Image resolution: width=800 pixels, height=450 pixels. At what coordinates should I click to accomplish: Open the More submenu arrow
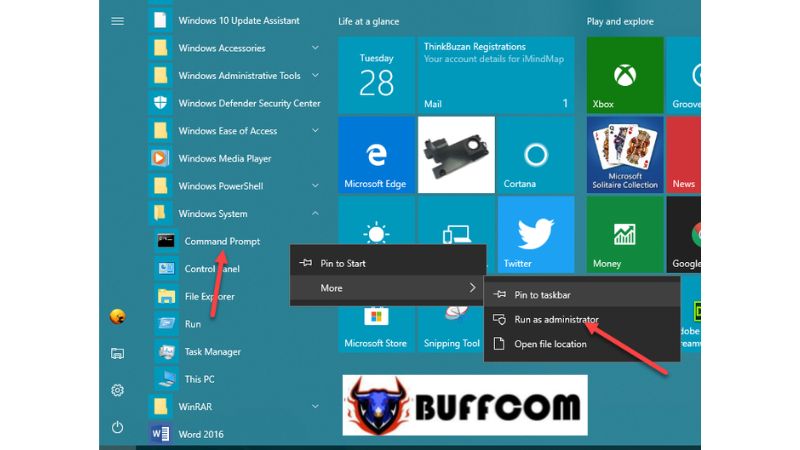click(x=472, y=288)
